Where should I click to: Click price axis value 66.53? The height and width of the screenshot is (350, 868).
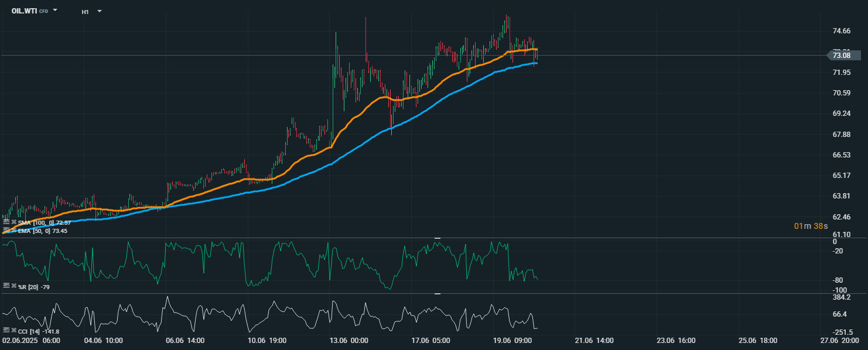(841, 155)
